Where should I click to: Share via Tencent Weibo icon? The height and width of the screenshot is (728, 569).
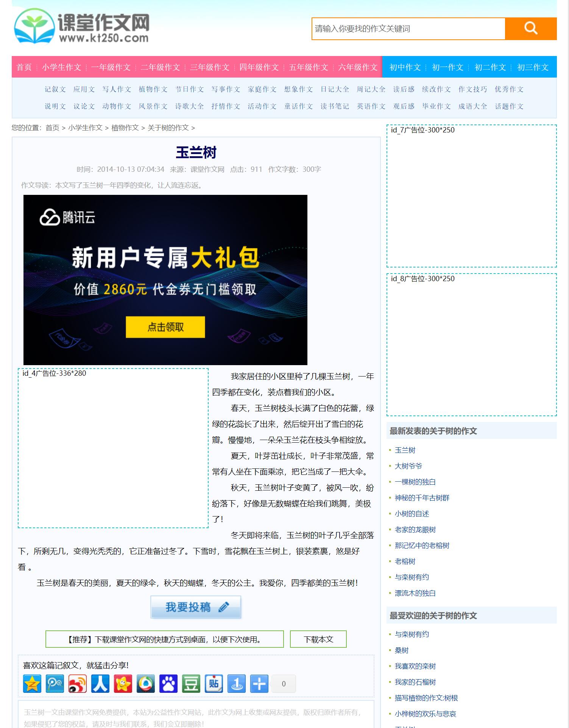tap(55, 684)
